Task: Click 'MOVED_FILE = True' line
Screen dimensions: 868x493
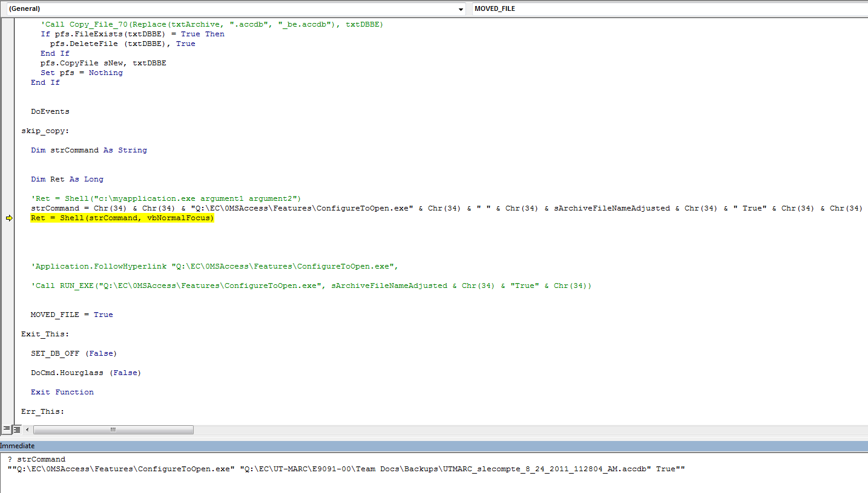Action: (x=72, y=315)
